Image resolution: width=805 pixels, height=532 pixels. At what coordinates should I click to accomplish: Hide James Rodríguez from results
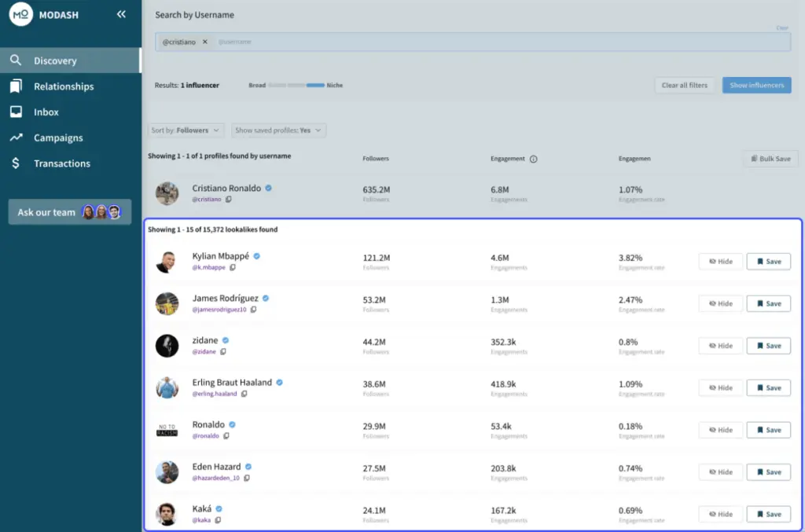point(720,304)
